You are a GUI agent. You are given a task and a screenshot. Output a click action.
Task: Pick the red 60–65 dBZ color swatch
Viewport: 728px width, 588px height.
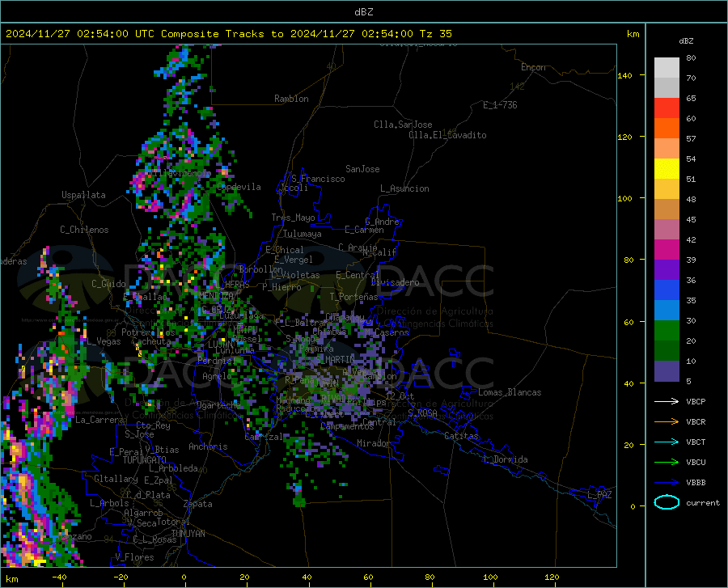[x=667, y=108]
